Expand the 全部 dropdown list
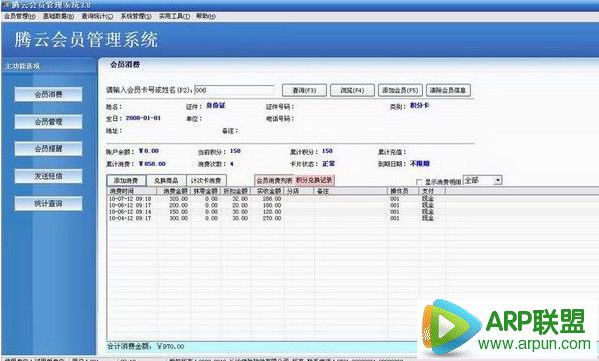This screenshot has width=599, height=361. pos(497,180)
